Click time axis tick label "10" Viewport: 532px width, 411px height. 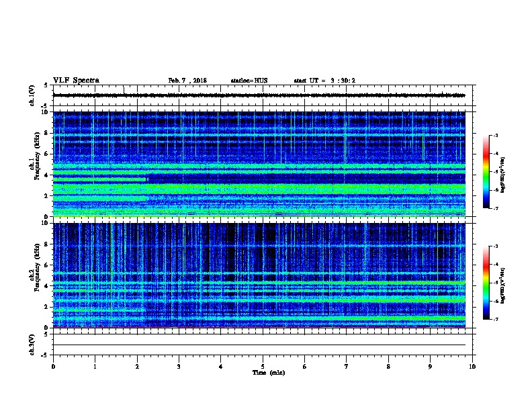point(472,367)
